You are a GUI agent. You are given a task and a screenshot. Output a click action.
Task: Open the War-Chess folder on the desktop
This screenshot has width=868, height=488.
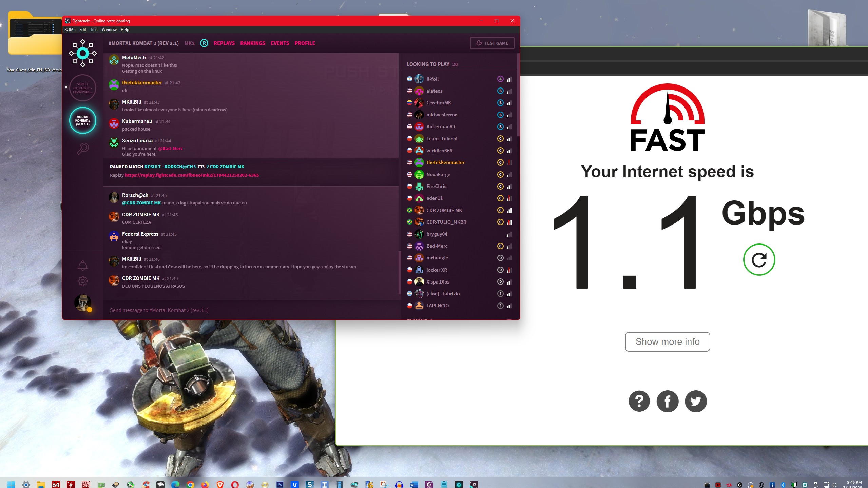(35, 41)
